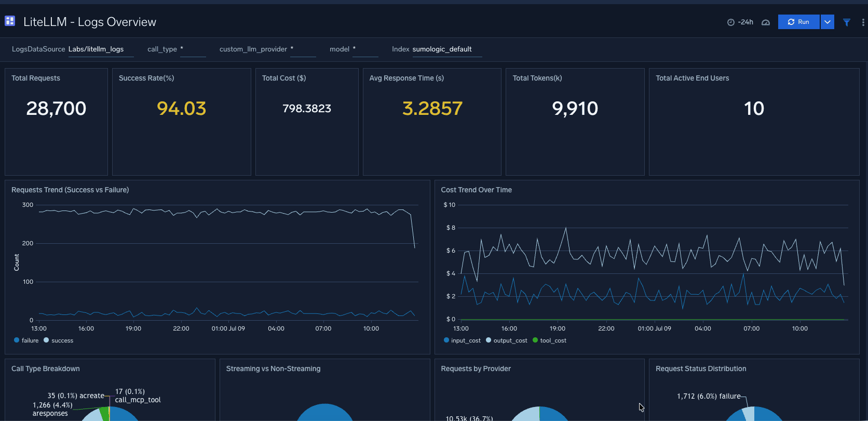Click the Request Status Distribution title
Image resolution: width=868 pixels, height=421 pixels.
pyautogui.click(x=701, y=369)
